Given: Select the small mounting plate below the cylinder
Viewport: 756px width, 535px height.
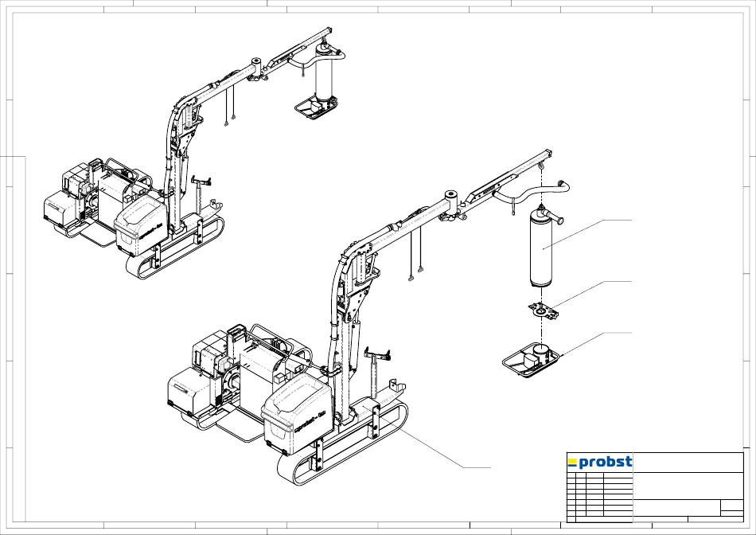Looking at the screenshot, I should (544, 310).
